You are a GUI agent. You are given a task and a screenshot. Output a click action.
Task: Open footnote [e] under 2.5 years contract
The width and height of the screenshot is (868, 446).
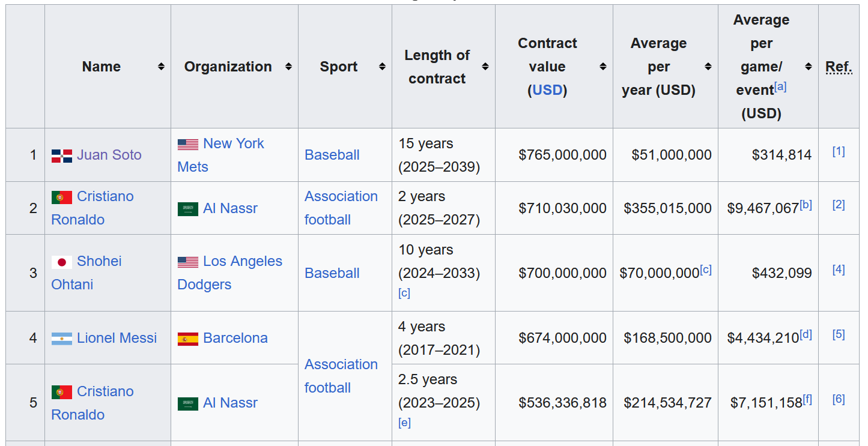(404, 423)
